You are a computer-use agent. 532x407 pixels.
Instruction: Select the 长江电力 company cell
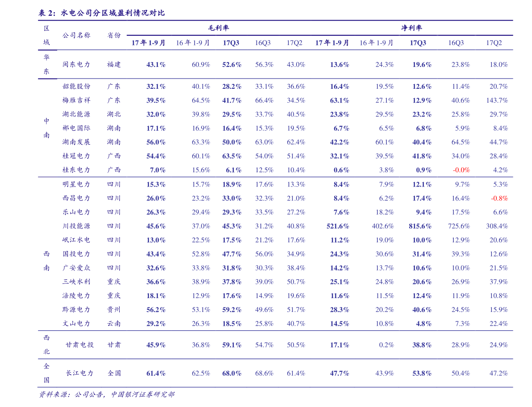pos(80,373)
